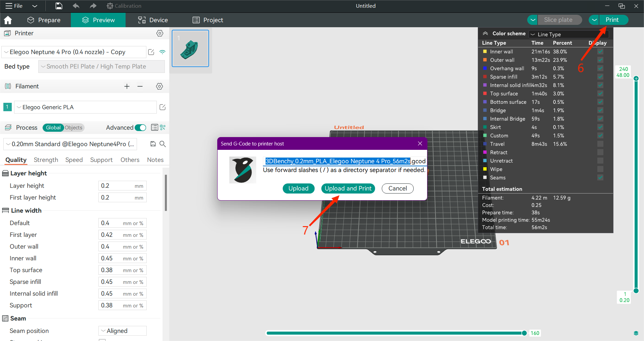Image resolution: width=644 pixels, height=341 pixels.
Task: Uncheck the Inner wall display checkbox
Action: [x=600, y=52]
